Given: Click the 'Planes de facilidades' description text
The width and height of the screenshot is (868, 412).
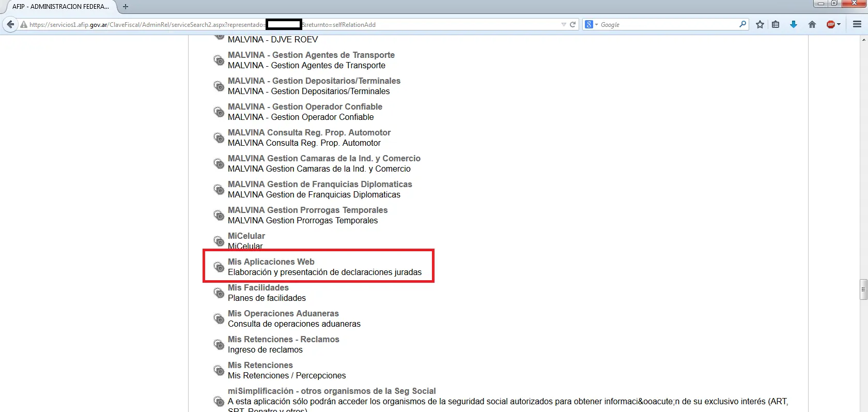Looking at the screenshot, I should (x=267, y=298).
